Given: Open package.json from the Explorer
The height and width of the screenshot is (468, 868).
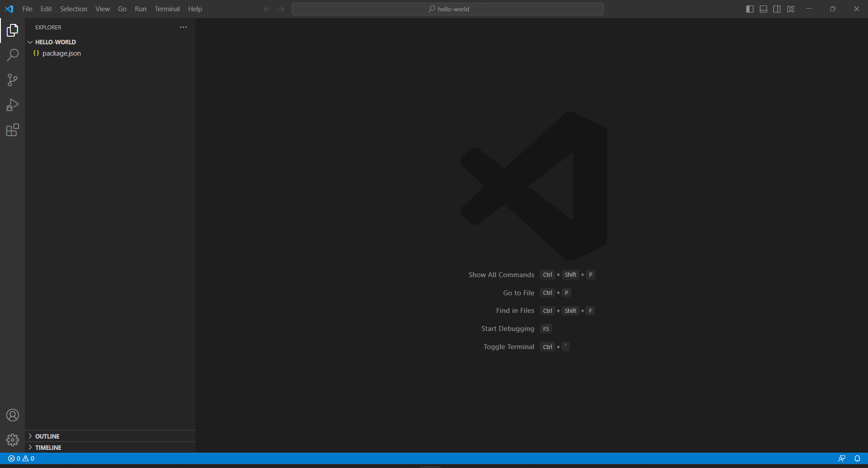Looking at the screenshot, I should pyautogui.click(x=61, y=53).
